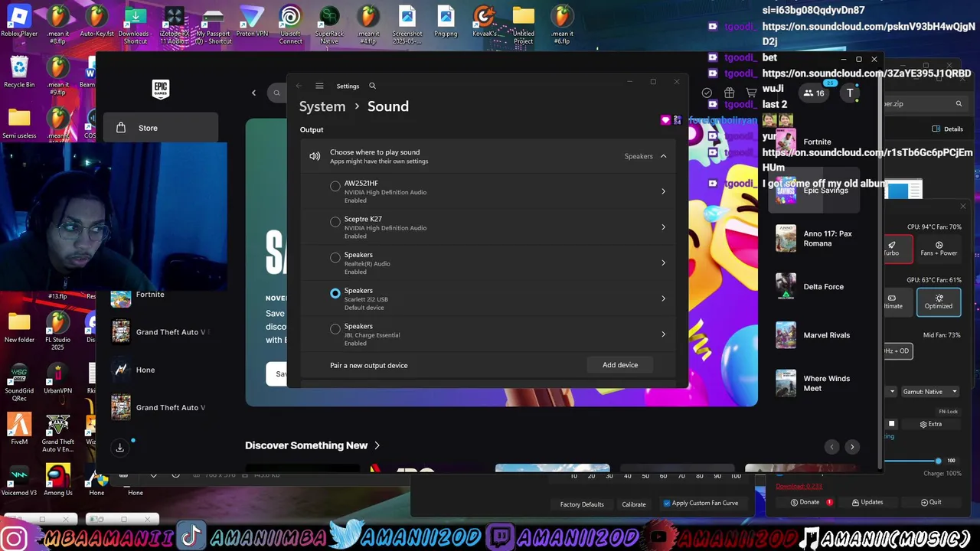Click the Quit button
The image size is (980, 551).
click(x=931, y=502)
